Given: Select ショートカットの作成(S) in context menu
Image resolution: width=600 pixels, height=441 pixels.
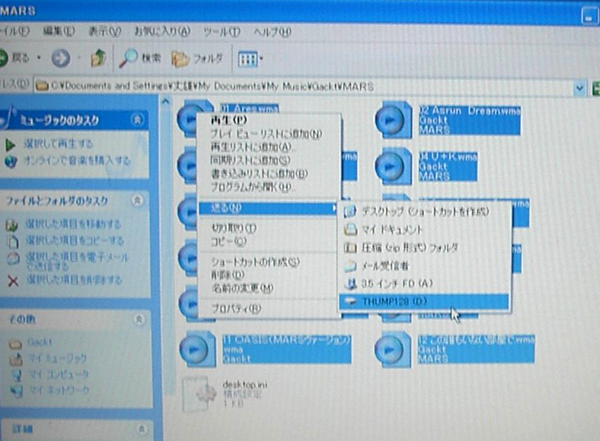Looking at the screenshot, I should (x=267, y=262).
